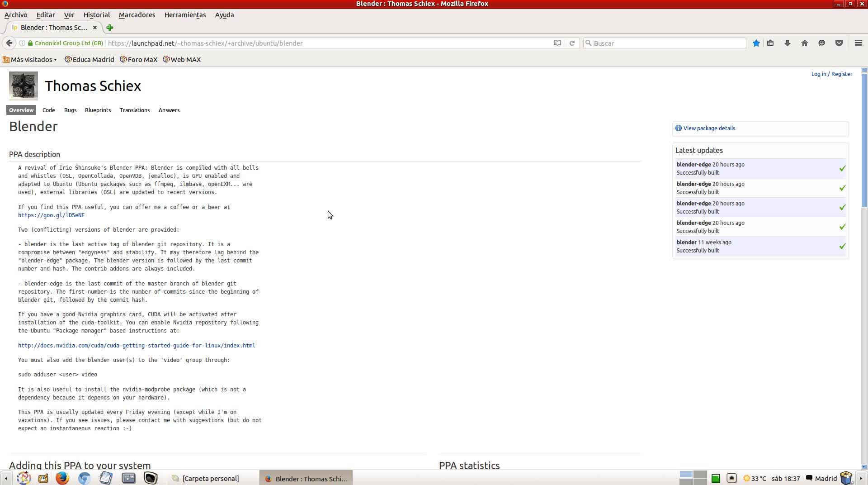Switch to the Bugs tab

pos(70,110)
